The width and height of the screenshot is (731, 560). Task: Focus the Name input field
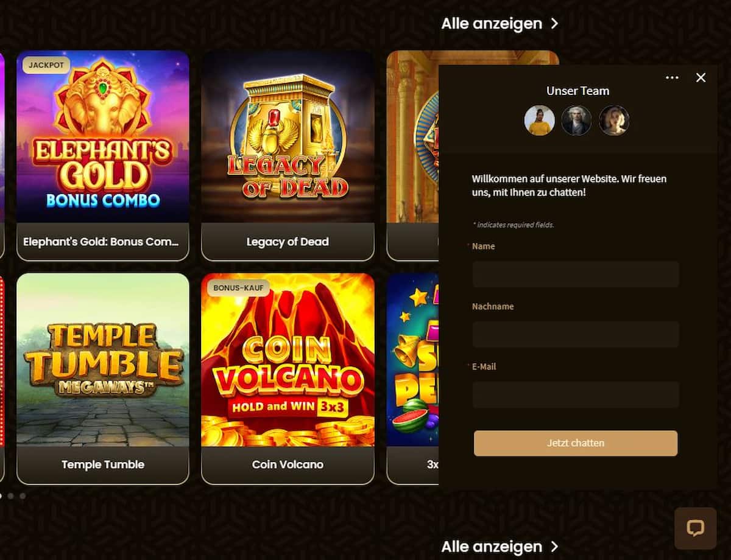(576, 275)
